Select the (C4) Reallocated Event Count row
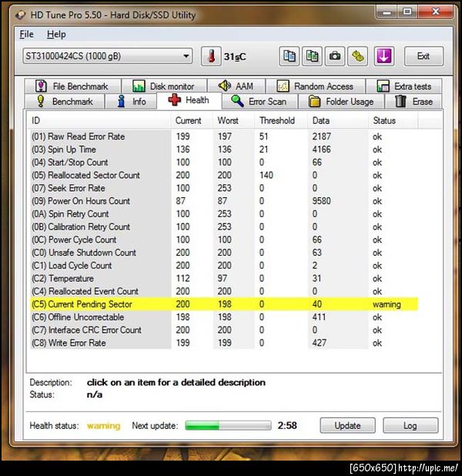 (224, 291)
